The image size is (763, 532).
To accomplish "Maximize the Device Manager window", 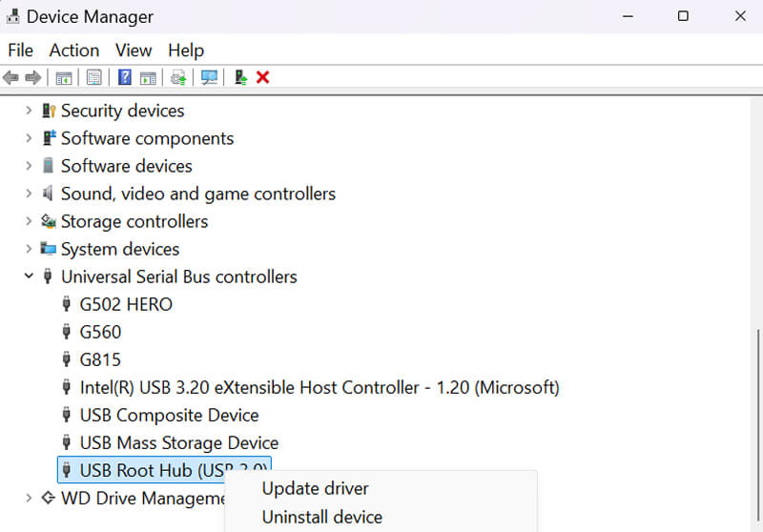I will (683, 16).
